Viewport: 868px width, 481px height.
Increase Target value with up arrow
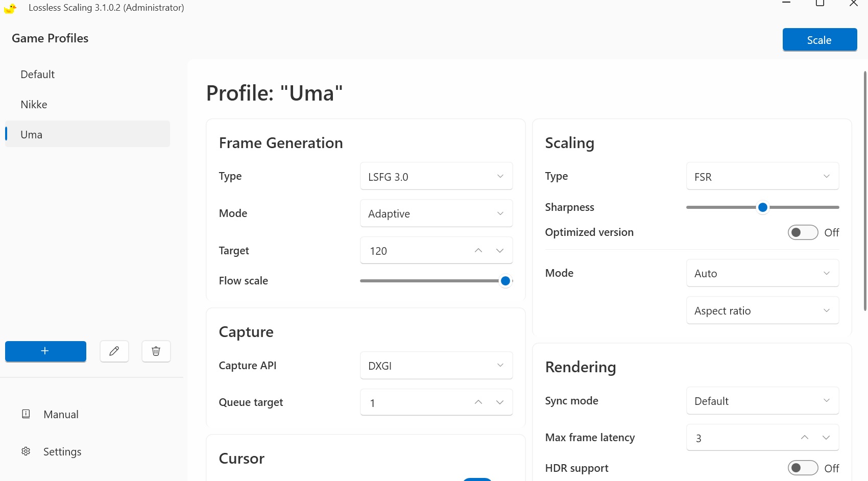click(x=478, y=251)
